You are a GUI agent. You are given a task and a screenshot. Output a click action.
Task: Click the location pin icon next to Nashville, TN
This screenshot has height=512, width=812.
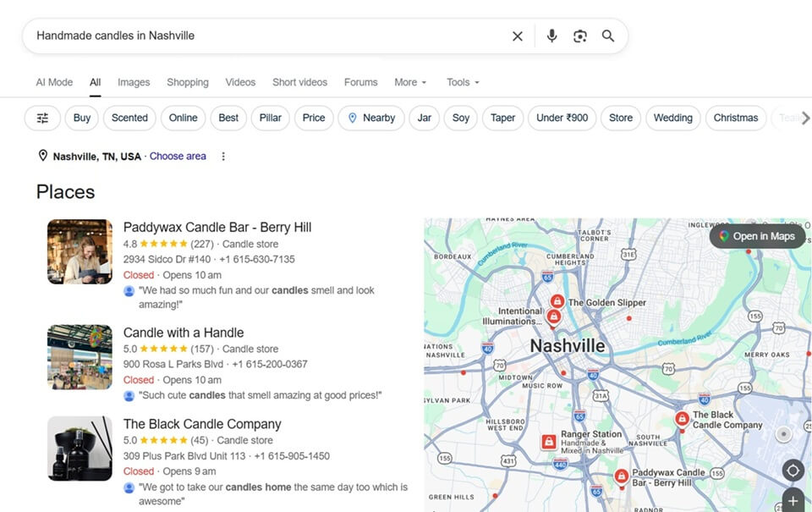[x=43, y=156]
